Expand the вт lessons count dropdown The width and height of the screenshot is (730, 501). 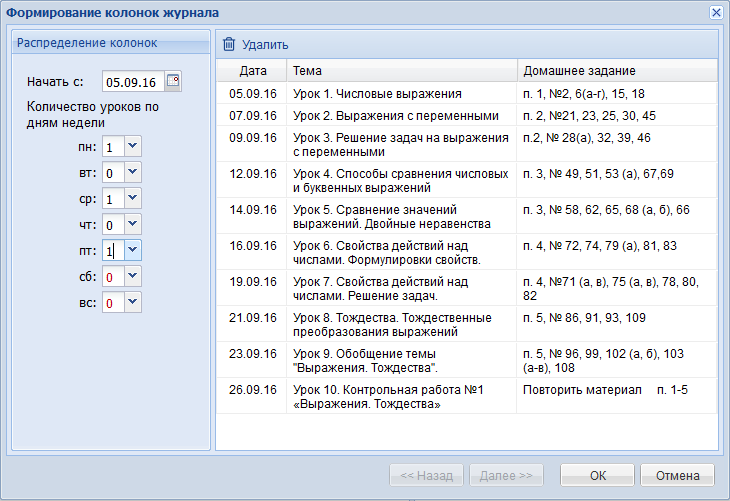tap(133, 173)
